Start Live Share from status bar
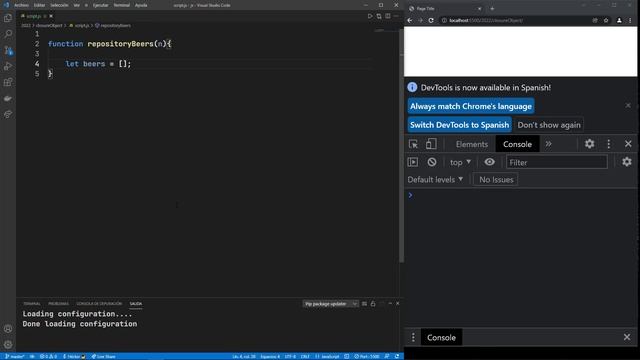This screenshot has width=640, height=360. (x=103, y=356)
